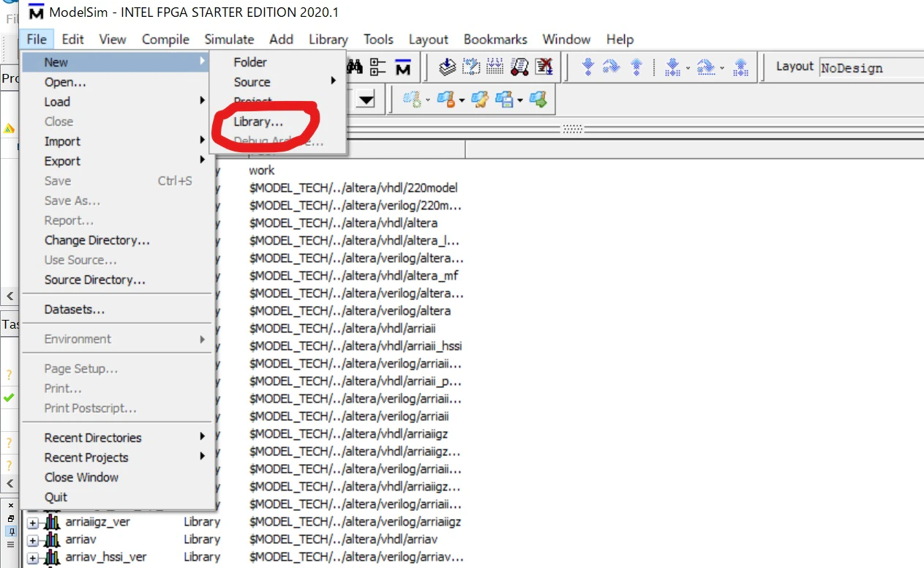This screenshot has width=924, height=568.
Task: Choose Library... in the New submenu
Action: tap(258, 122)
